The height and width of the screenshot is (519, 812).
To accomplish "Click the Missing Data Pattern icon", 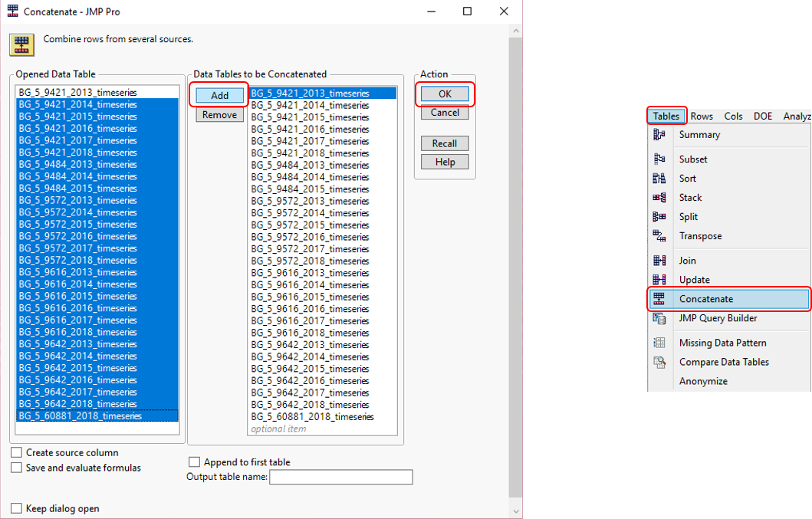I will click(x=659, y=343).
